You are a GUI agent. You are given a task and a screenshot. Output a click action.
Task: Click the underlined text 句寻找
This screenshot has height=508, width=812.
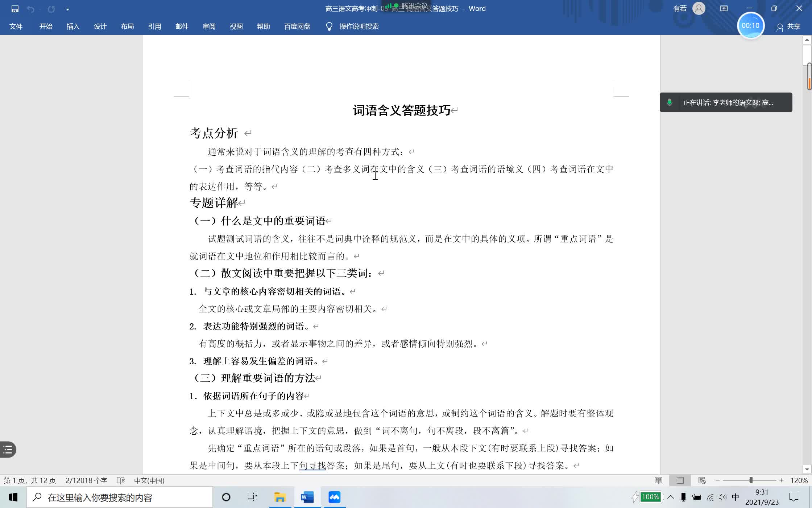click(312, 466)
